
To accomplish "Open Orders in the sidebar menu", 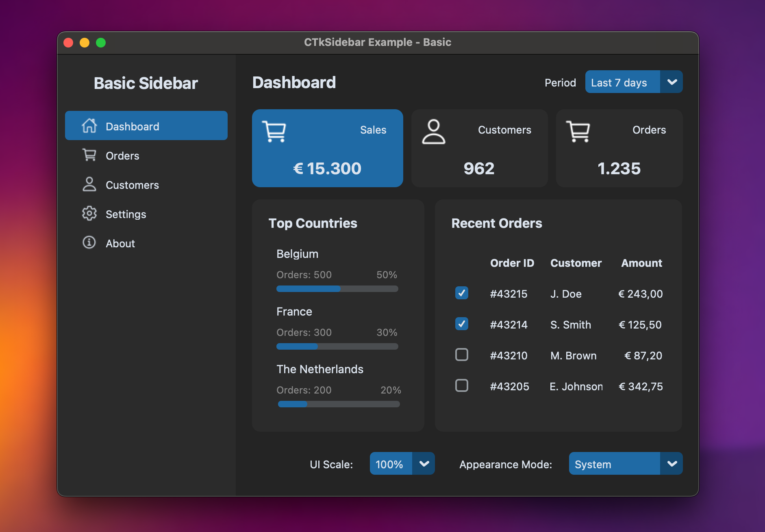I will pyautogui.click(x=146, y=155).
